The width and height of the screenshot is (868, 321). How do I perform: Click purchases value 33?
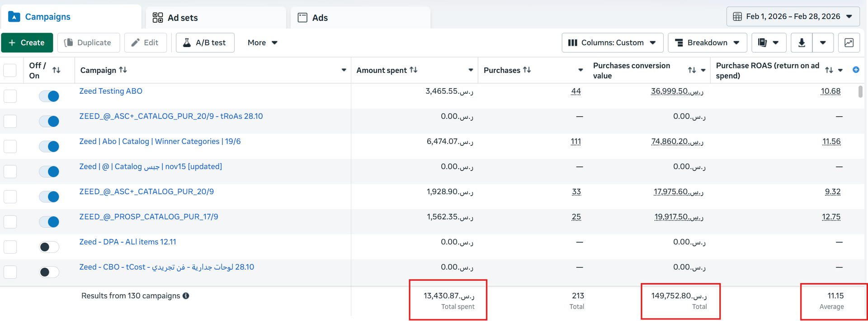click(x=576, y=192)
